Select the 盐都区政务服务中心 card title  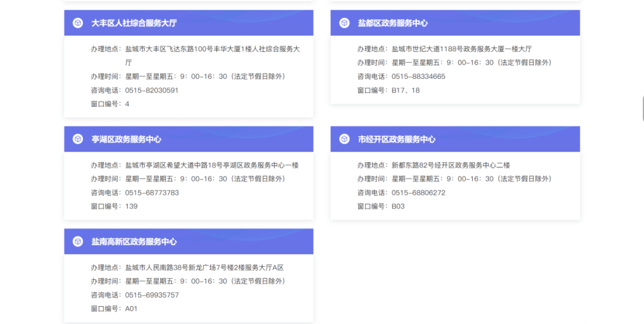pos(392,23)
